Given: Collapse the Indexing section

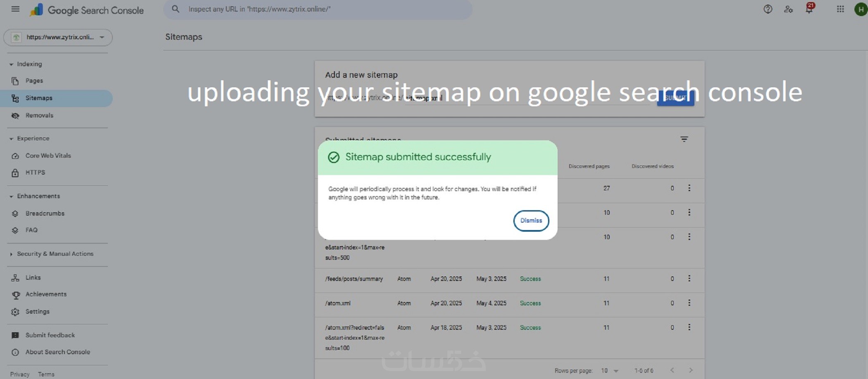Looking at the screenshot, I should (x=12, y=65).
